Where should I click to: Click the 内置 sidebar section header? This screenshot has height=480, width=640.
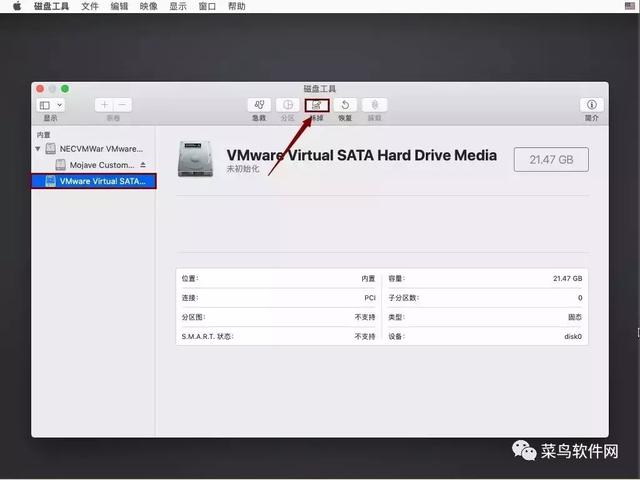pos(44,135)
